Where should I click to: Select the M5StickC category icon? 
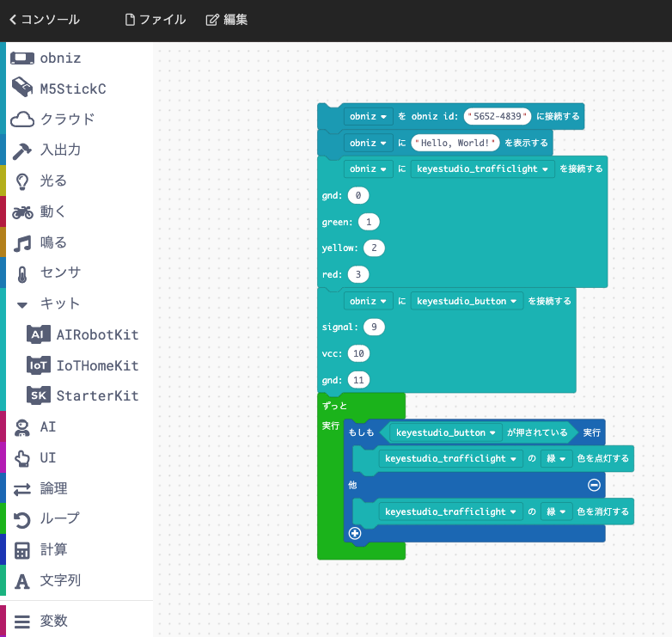[22, 88]
